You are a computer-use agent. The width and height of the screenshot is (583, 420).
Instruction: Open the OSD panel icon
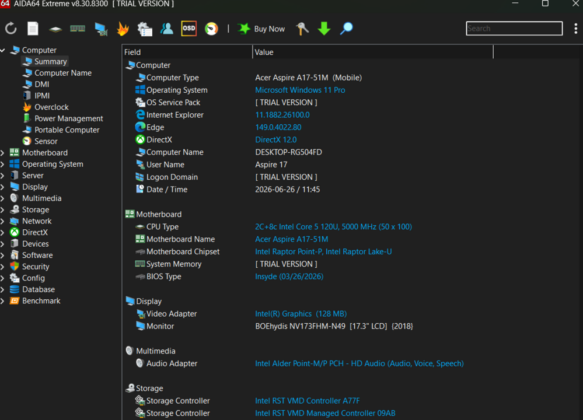coord(189,29)
